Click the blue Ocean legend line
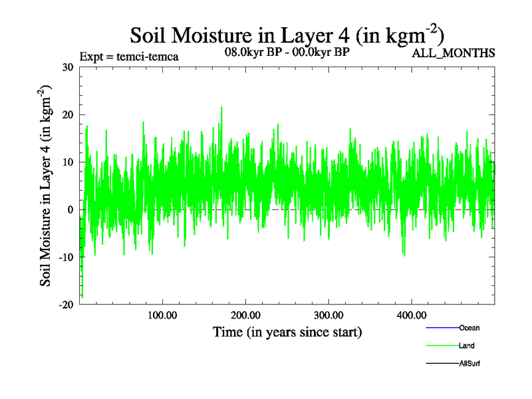This screenshot has height=399, width=532. point(442,328)
